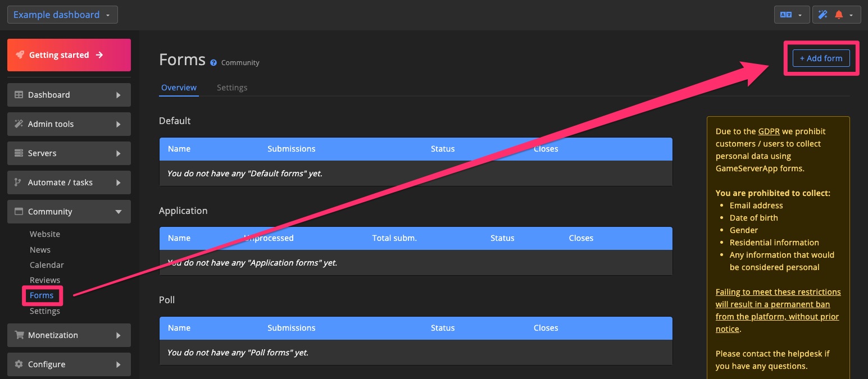The width and height of the screenshot is (868, 379).
Task: Select the Overview tab
Action: pyautogui.click(x=179, y=87)
